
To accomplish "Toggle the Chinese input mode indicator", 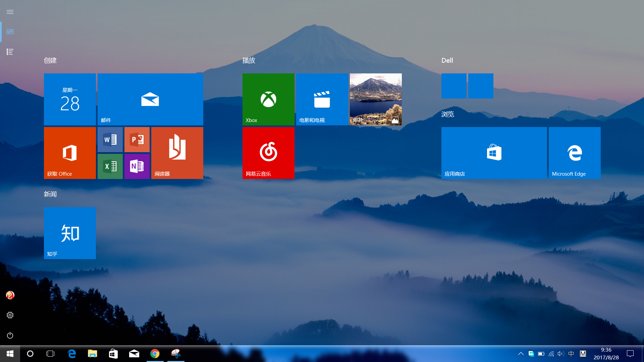I will coord(571,354).
